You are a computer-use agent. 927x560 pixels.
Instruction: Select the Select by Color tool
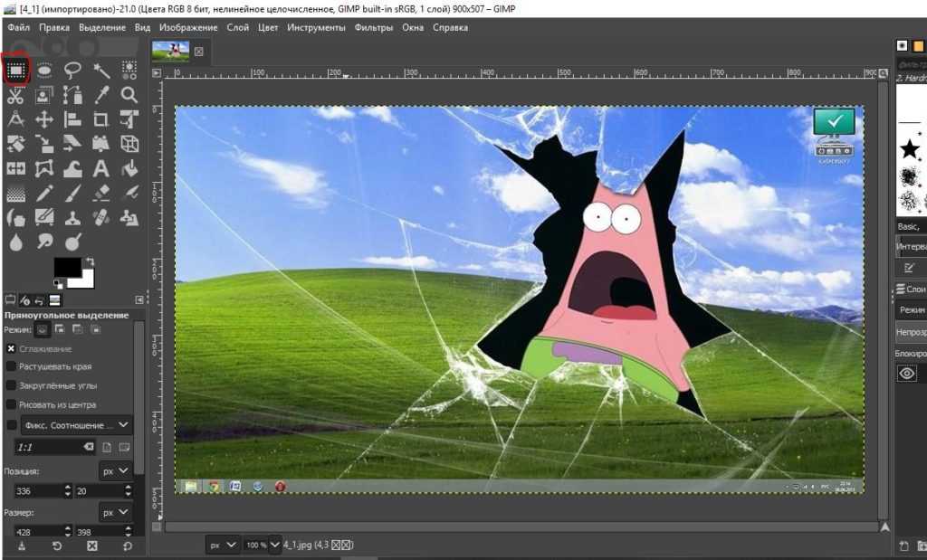tap(129, 71)
